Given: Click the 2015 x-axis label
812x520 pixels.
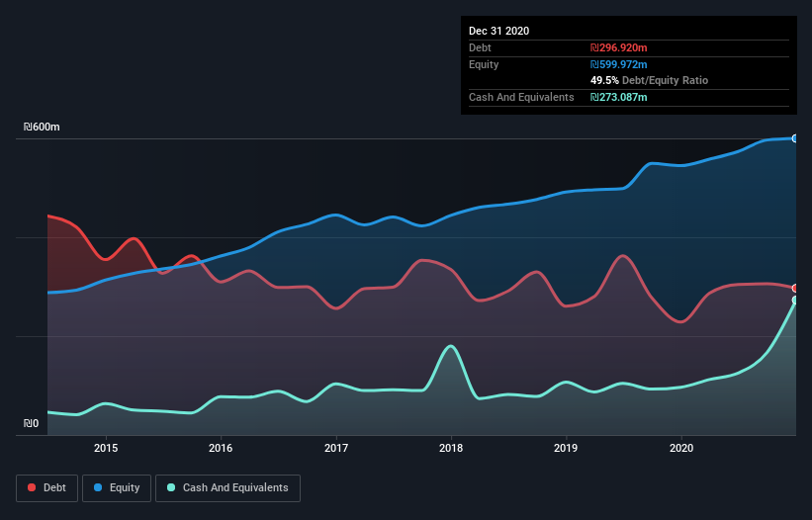Looking at the screenshot, I should click(x=106, y=448).
